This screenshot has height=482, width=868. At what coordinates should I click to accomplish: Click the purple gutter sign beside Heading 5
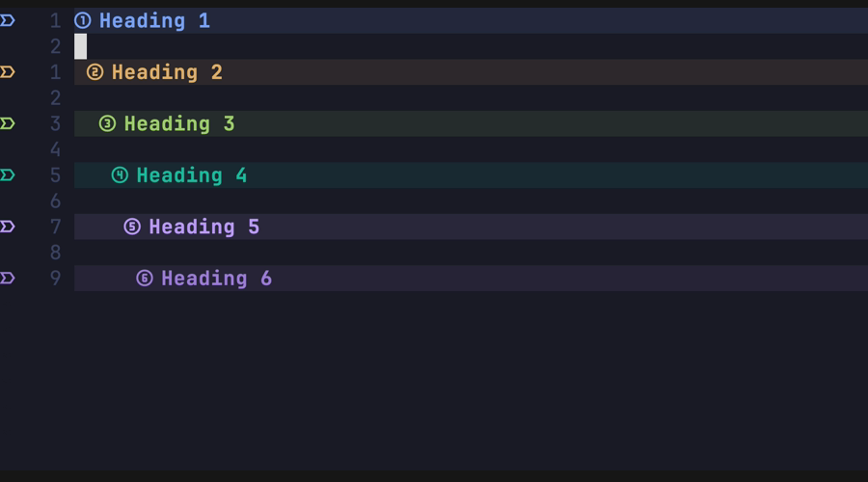tap(8, 227)
